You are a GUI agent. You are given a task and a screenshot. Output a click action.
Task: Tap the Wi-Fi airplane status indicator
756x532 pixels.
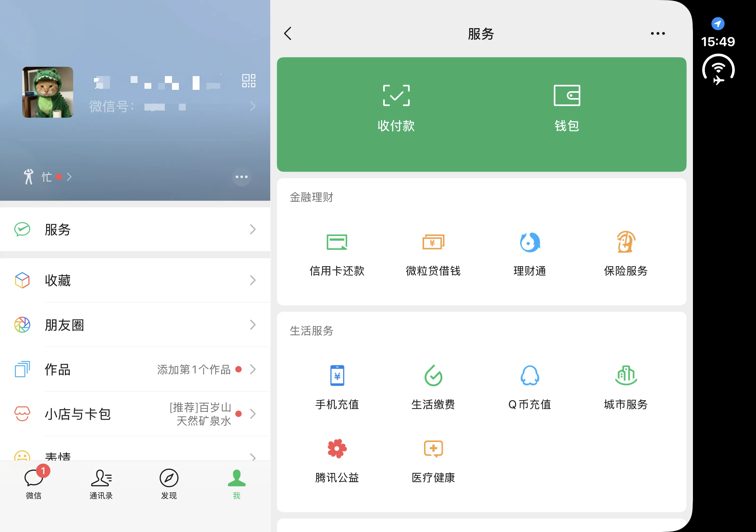(718, 70)
